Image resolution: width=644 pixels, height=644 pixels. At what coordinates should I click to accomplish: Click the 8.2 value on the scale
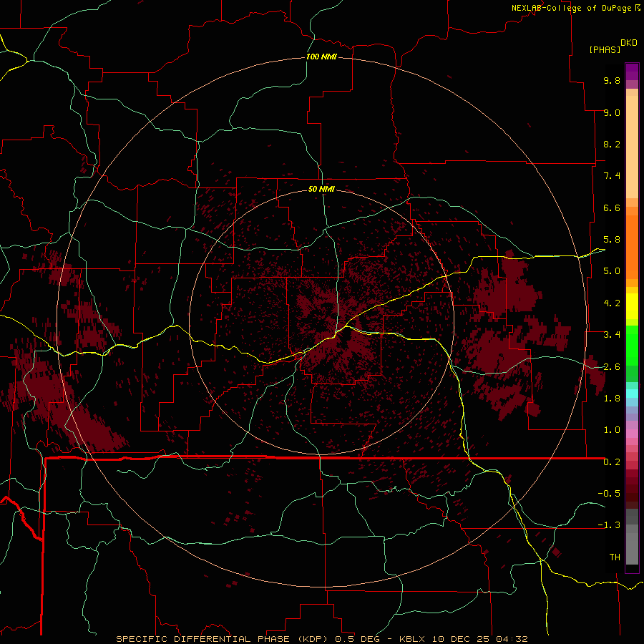(612, 144)
